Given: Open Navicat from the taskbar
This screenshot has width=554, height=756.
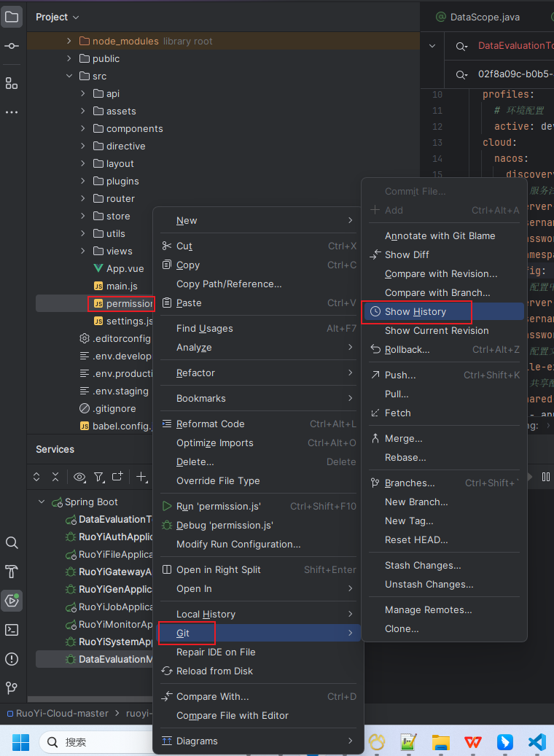Looking at the screenshot, I should [377, 742].
